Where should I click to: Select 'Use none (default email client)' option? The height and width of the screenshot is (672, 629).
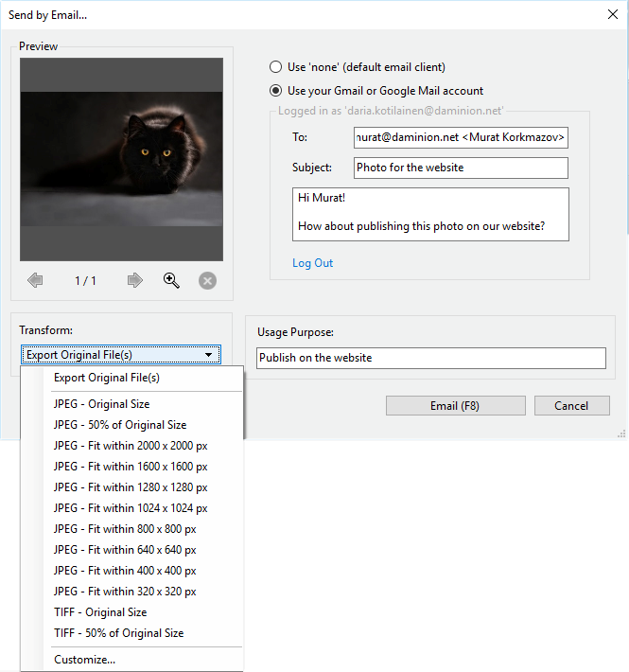click(x=358, y=67)
